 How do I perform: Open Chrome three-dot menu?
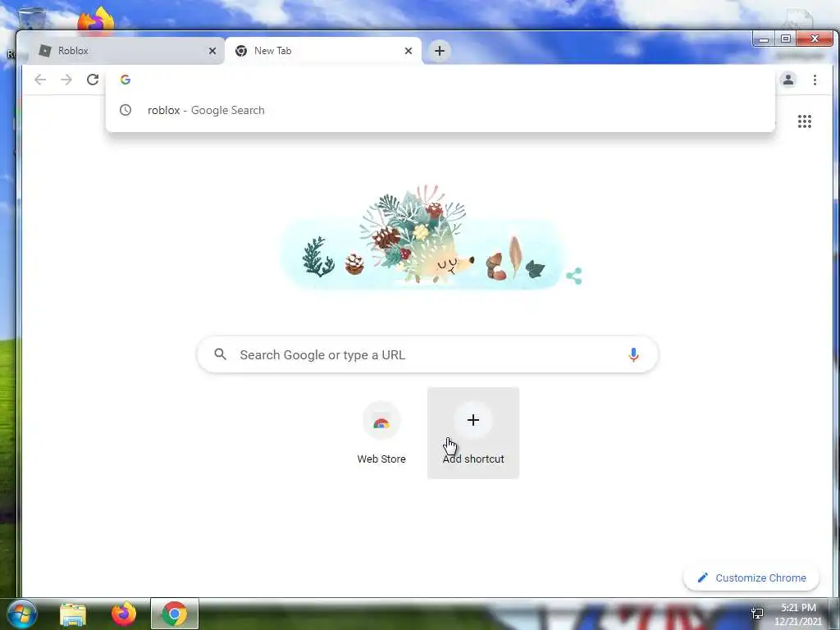[x=815, y=80]
